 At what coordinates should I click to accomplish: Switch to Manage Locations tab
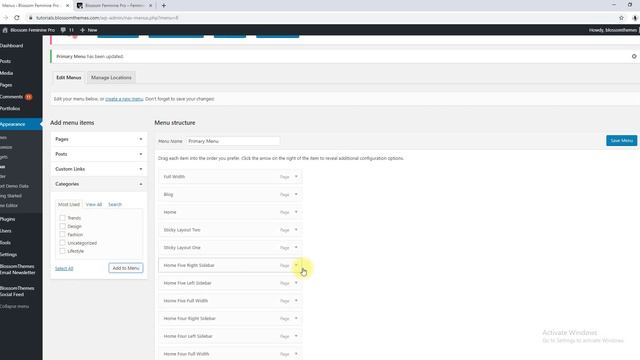(111, 78)
